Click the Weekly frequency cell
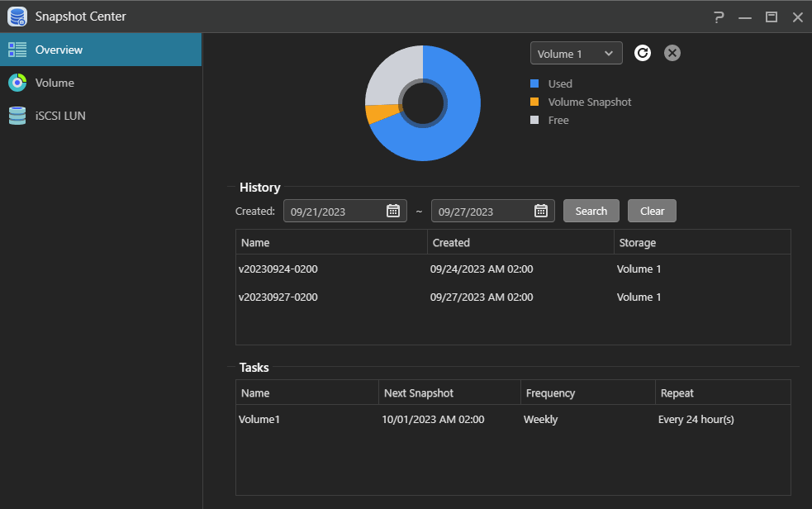 [x=540, y=420]
